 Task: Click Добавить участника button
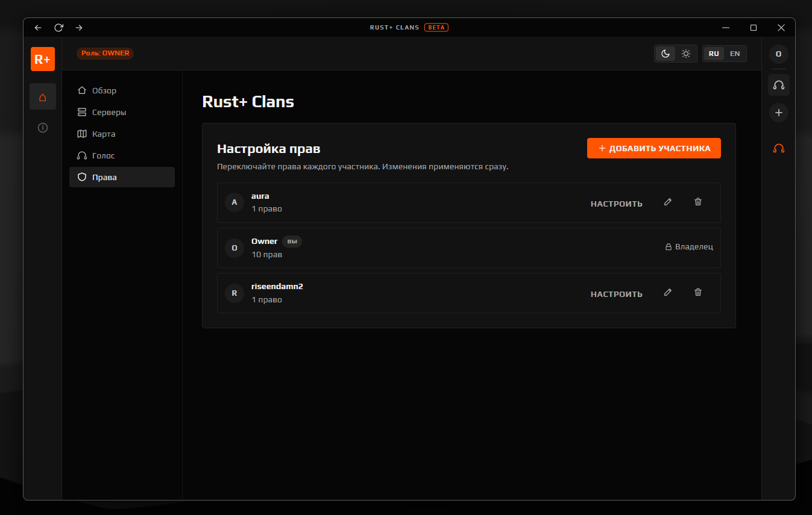653,148
